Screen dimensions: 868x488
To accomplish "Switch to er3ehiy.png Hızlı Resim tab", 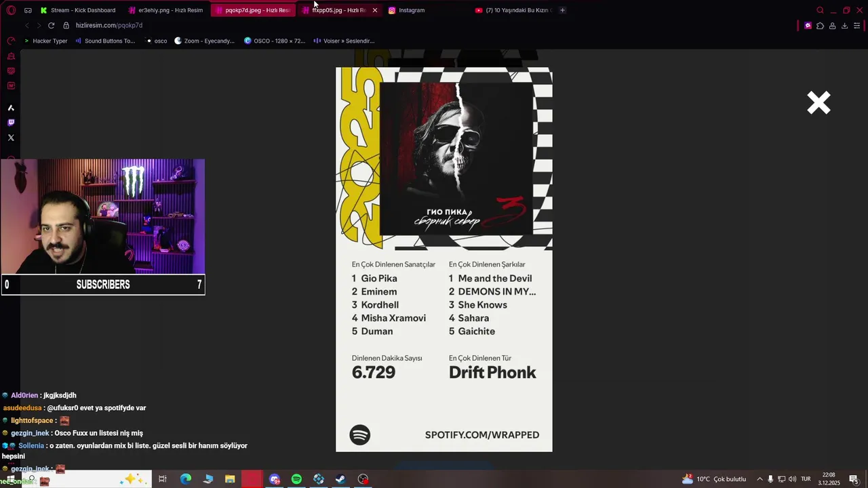I will [x=165, y=10].
